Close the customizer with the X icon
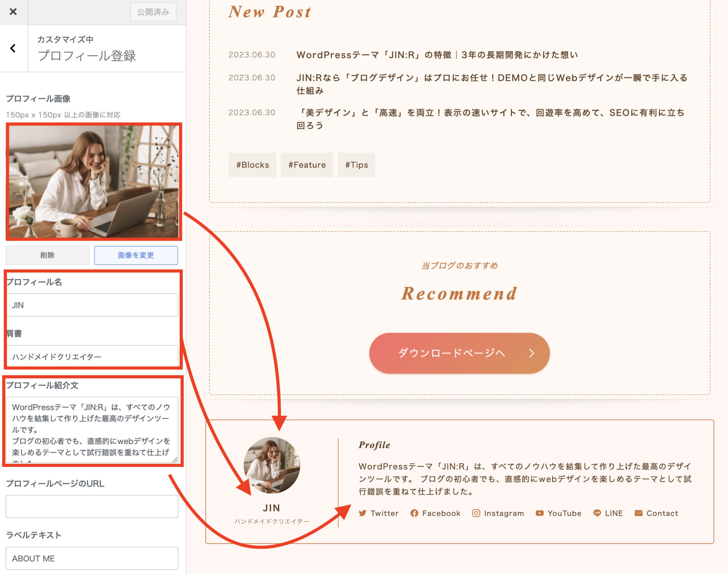 [13, 12]
